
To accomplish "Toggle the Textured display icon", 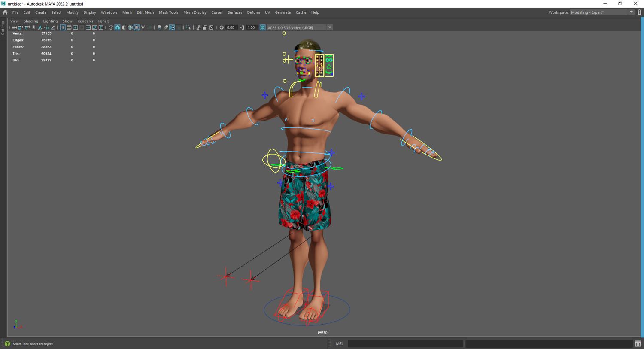I will [137, 27].
